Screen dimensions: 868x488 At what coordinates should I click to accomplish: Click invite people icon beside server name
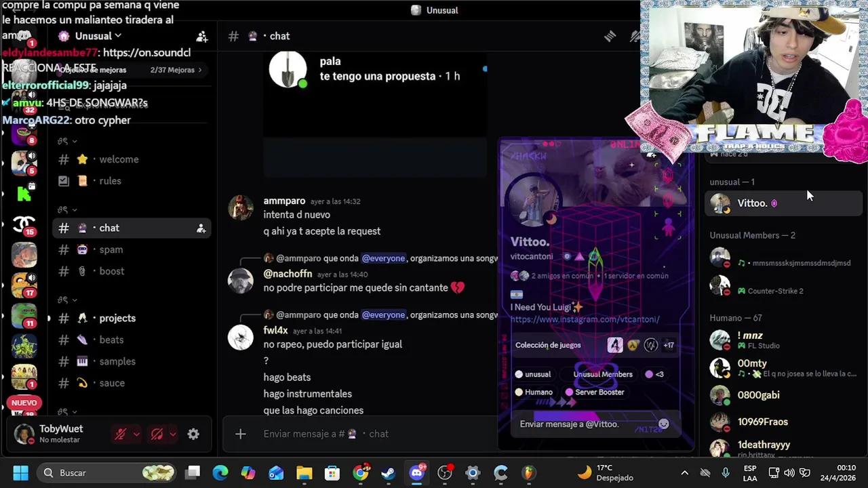(201, 36)
